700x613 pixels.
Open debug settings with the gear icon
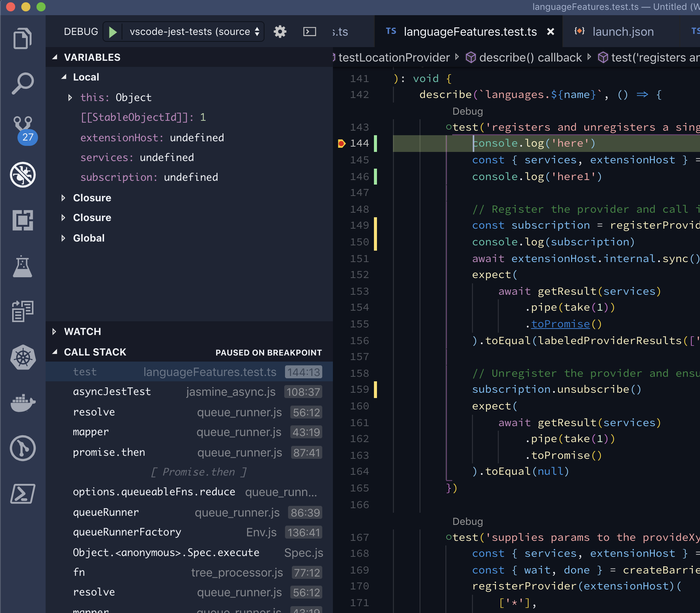point(280,32)
